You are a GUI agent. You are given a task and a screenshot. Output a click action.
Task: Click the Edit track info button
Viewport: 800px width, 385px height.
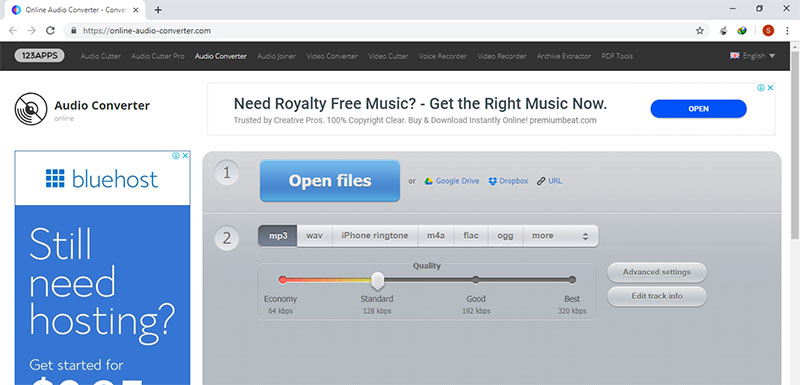(657, 296)
